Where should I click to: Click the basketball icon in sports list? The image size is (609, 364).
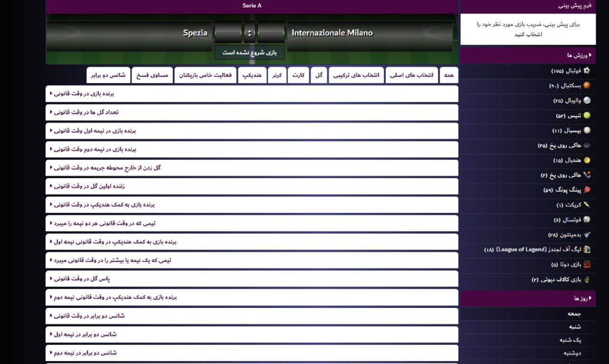click(587, 86)
